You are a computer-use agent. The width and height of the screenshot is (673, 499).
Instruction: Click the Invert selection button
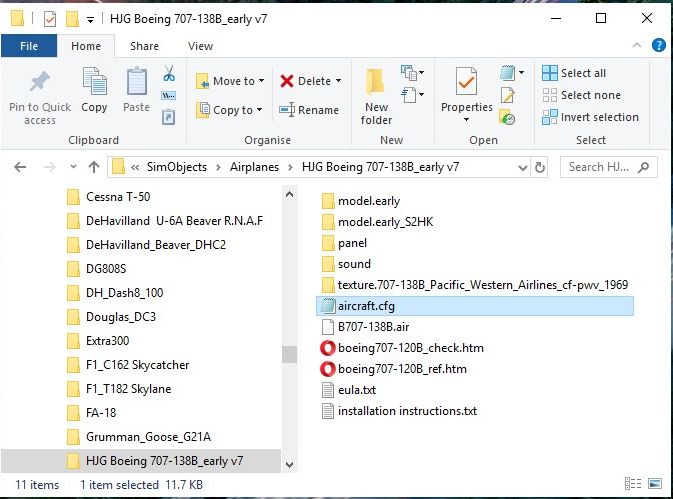coord(590,117)
